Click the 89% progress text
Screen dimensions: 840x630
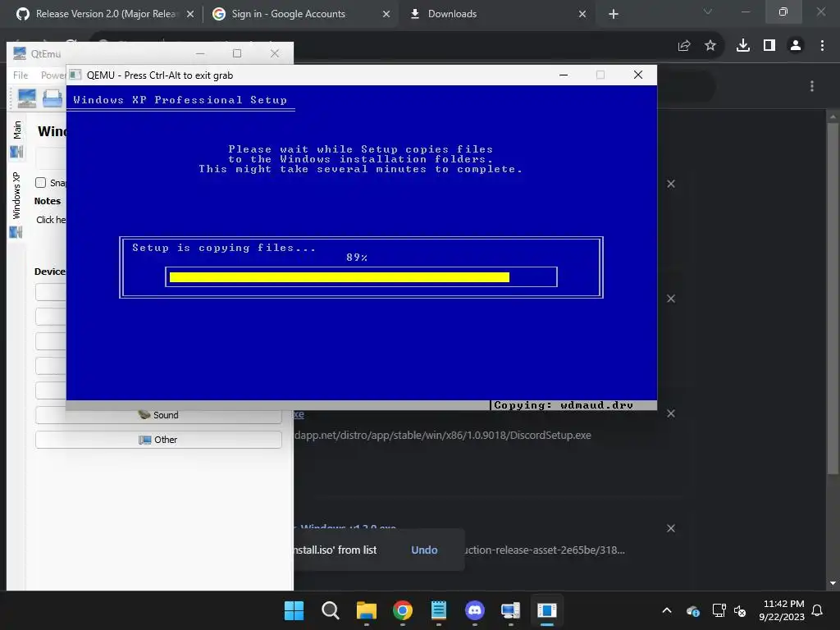click(x=357, y=258)
